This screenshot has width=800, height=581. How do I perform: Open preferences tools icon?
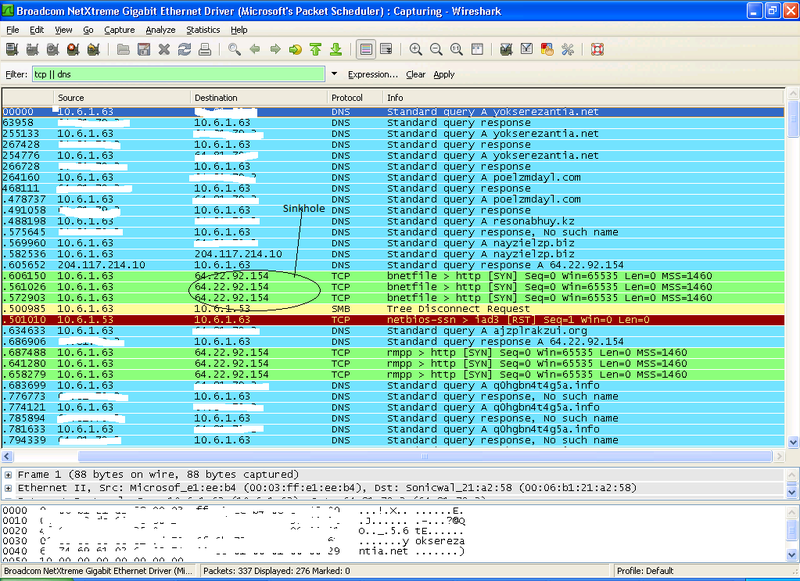567,49
